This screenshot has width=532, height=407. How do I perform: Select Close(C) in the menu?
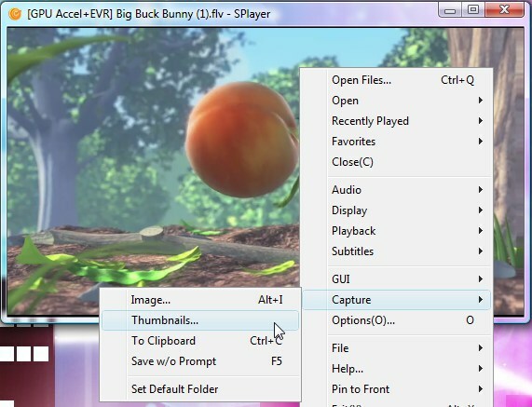coord(396,162)
